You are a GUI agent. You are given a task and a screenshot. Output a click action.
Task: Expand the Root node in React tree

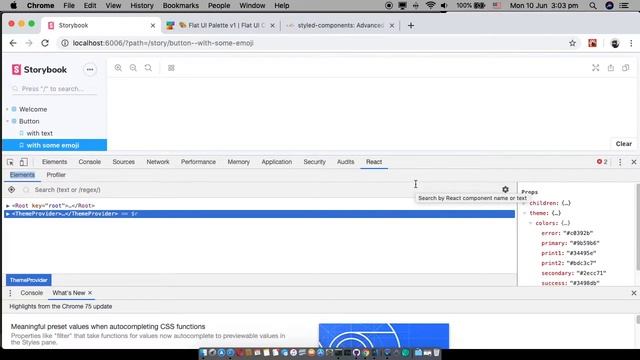[x=8, y=206]
